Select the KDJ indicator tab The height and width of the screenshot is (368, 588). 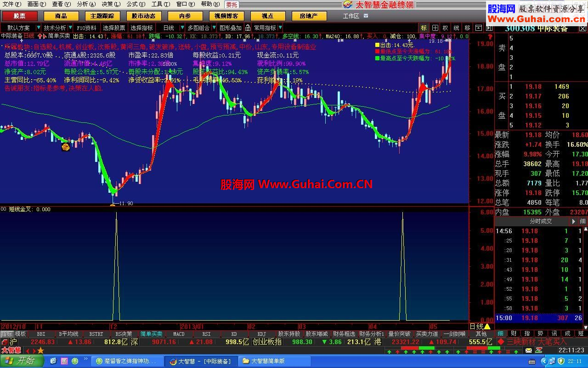point(261,334)
